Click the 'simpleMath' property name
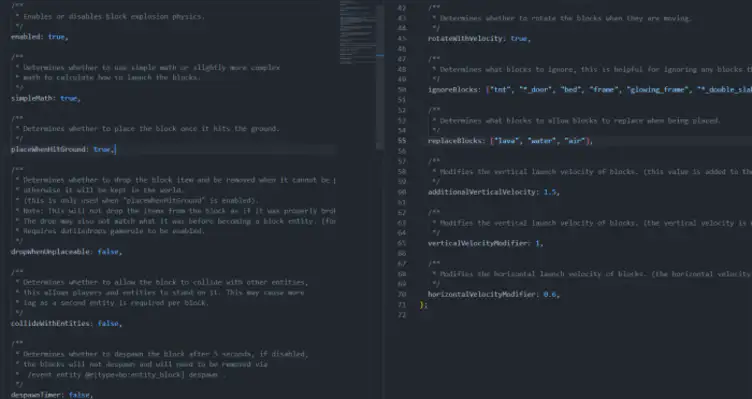 pos(32,98)
